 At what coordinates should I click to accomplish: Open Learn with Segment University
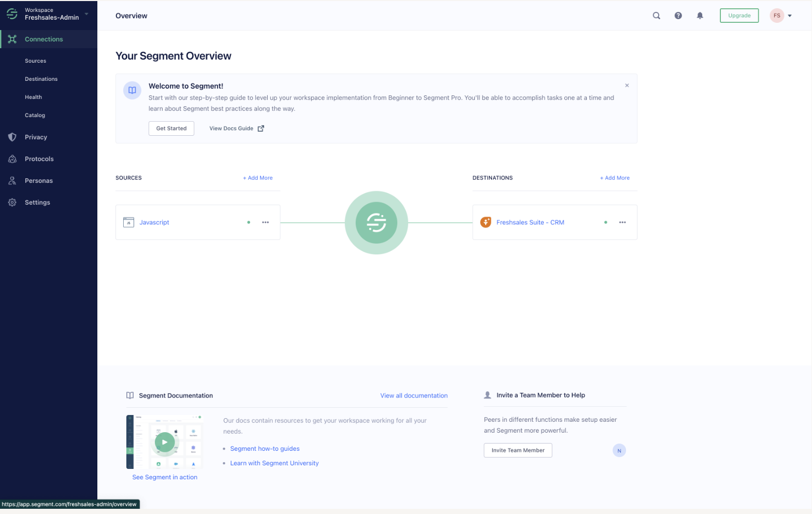274,463
